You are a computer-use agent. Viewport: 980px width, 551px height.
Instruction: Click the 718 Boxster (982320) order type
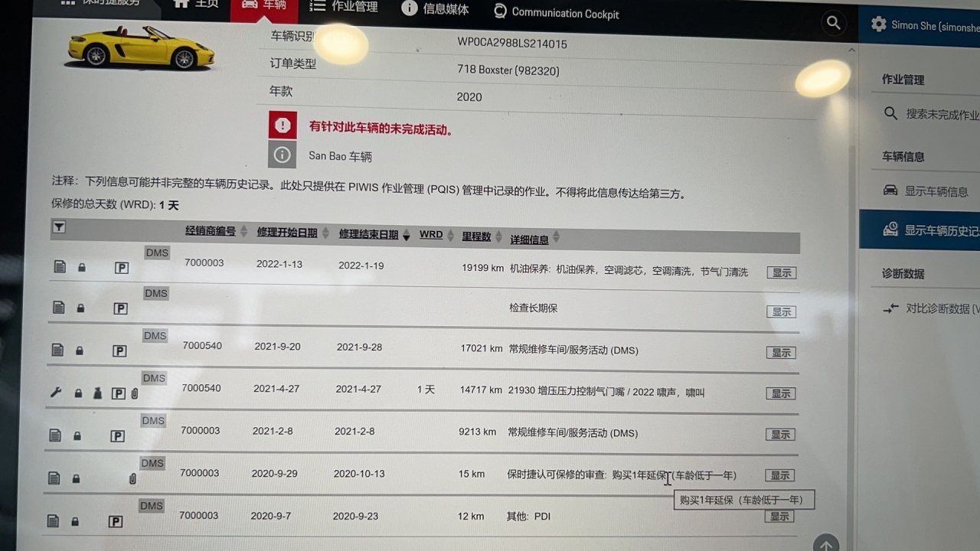[x=508, y=70]
